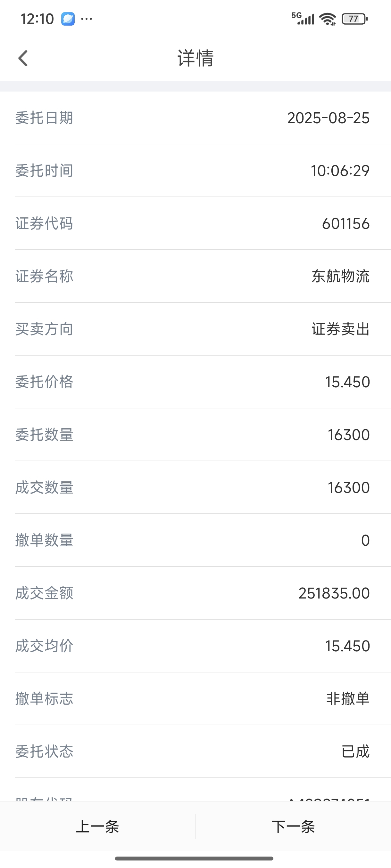The width and height of the screenshot is (391, 868).
Task: Tap the battery indicator icon
Action: click(x=354, y=19)
